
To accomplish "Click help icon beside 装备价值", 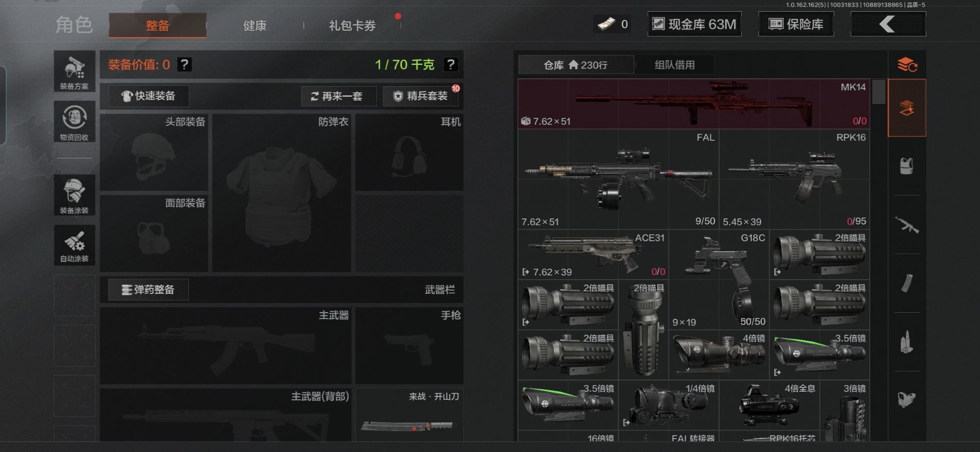I will pos(184,65).
